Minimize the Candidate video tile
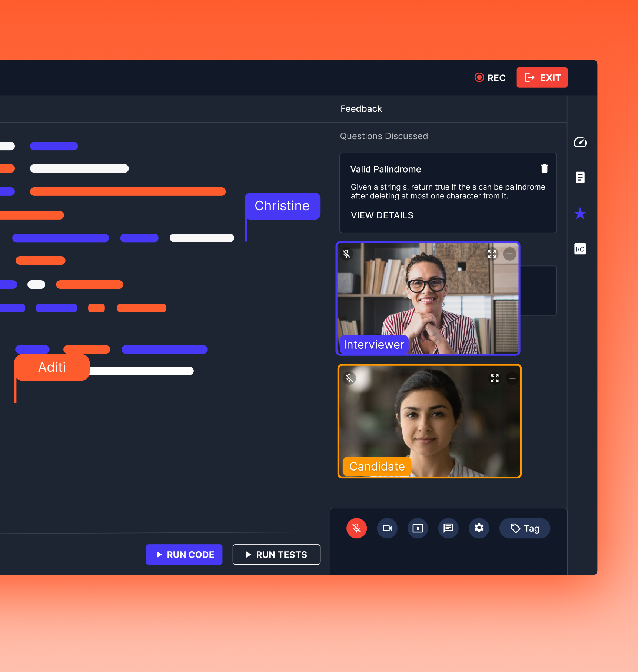Image resolution: width=638 pixels, height=672 pixels. click(x=512, y=378)
